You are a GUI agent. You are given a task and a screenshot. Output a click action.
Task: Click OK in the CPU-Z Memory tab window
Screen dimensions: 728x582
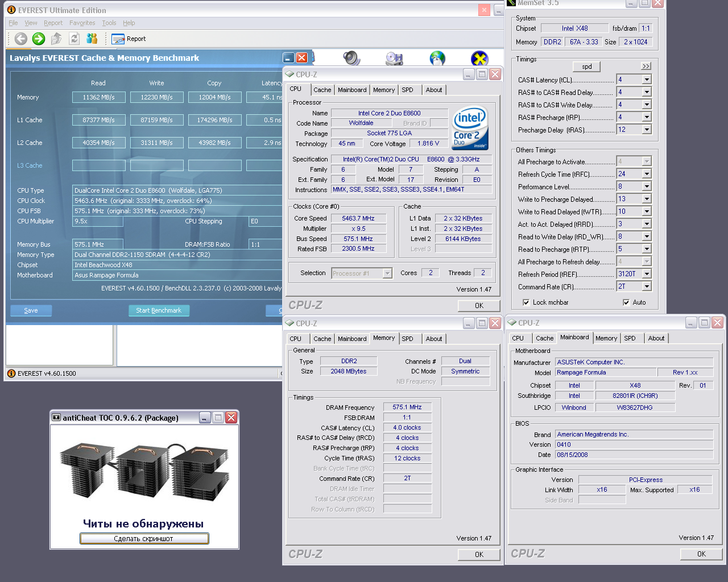tap(479, 555)
